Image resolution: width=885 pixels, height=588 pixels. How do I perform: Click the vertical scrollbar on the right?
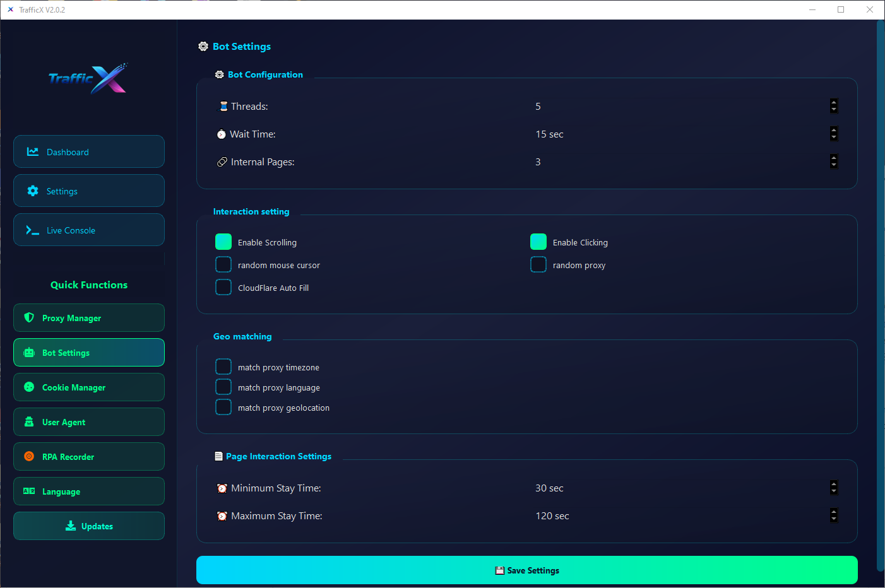tap(881, 297)
